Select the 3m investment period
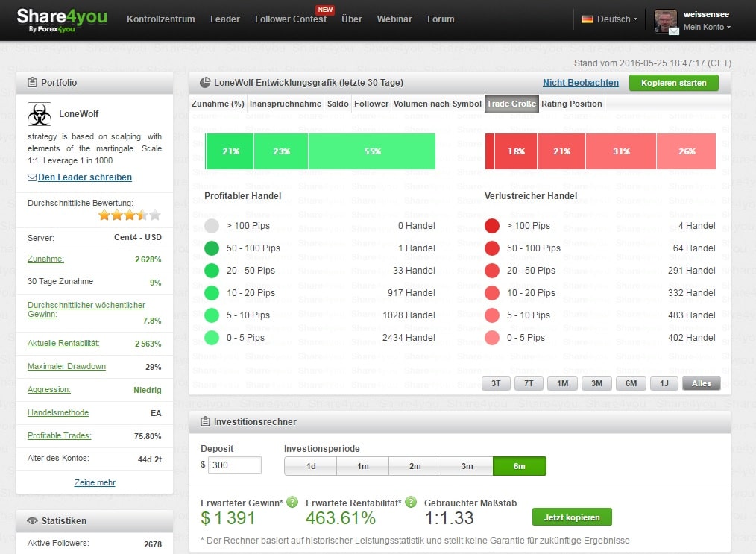The image size is (756, 554). [x=467, y=466]
